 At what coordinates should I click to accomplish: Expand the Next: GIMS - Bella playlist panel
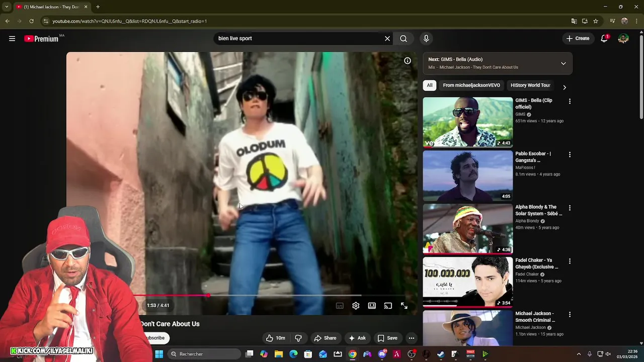(563, 63)
